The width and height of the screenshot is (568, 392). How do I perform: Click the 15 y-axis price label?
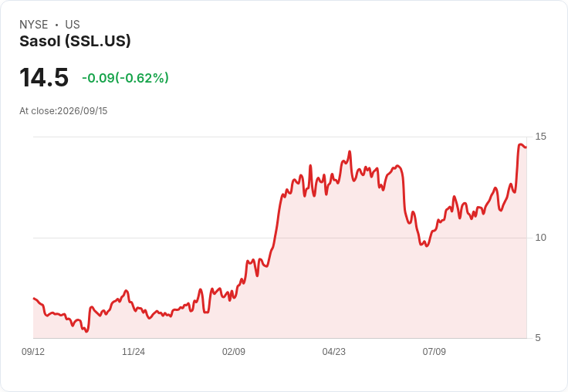[x=540, y=137]
